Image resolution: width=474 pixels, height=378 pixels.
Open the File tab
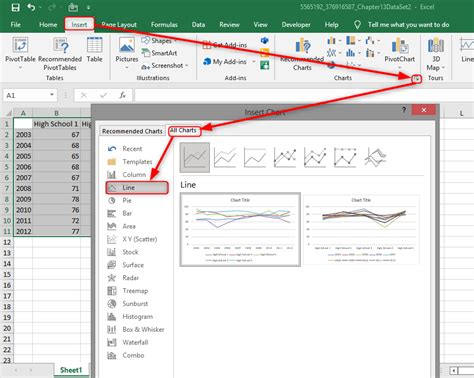click(x=15, y=25)
